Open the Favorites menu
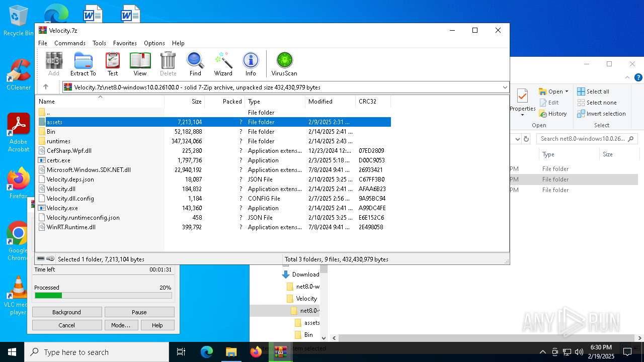Screen dimensions: 644x362 [x=125, y=43]
